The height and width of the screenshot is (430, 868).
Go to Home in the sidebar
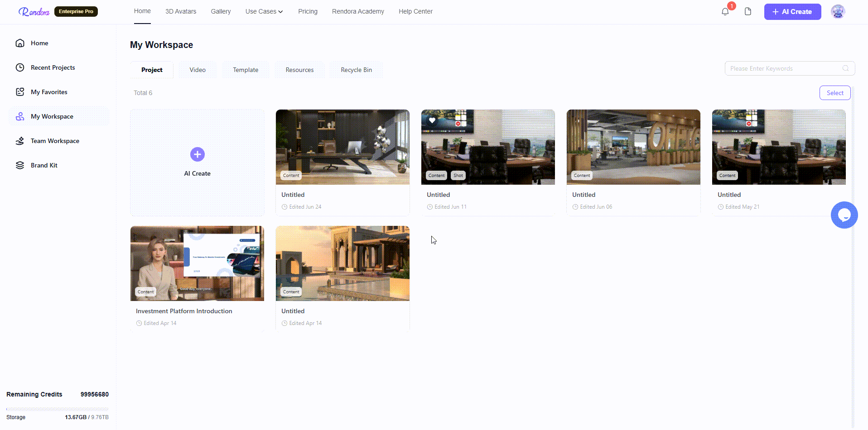pyautogui.click(x=39, y=43)
